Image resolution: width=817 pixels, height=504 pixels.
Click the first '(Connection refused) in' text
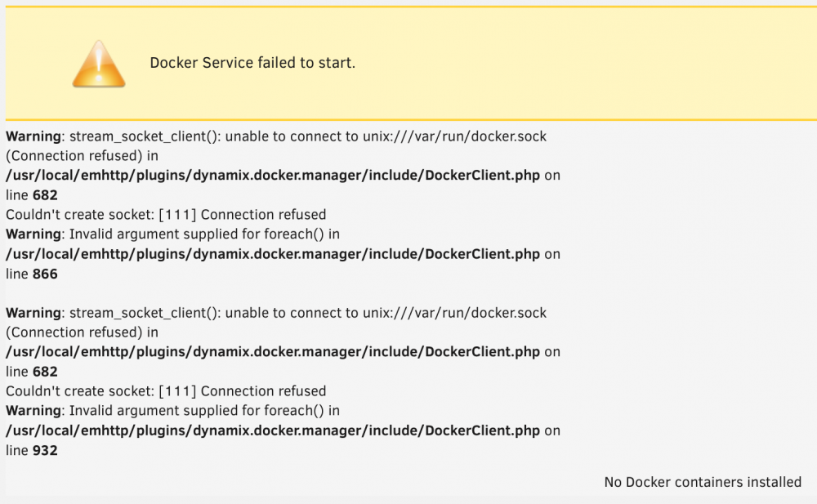(x=82, y=156)
